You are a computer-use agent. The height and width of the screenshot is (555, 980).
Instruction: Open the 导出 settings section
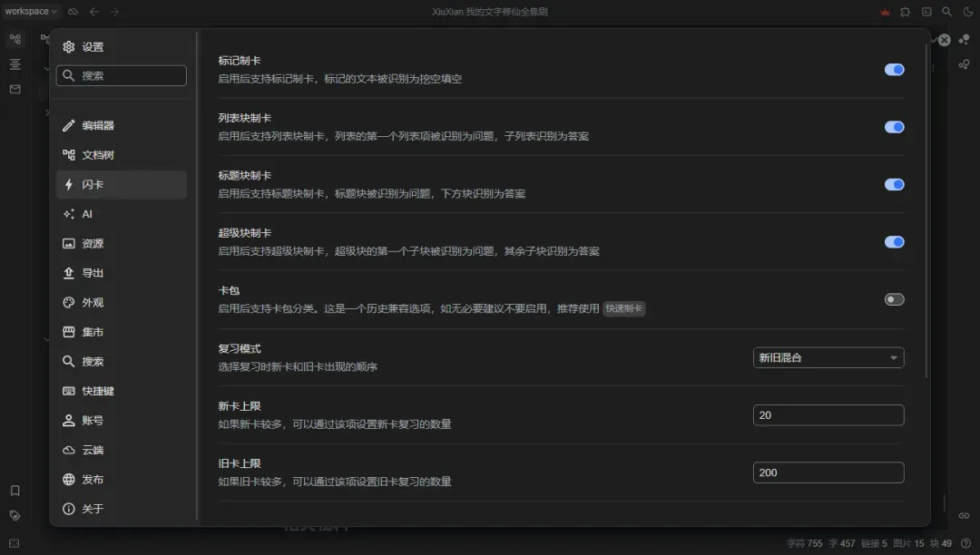[x=122, y=273]
